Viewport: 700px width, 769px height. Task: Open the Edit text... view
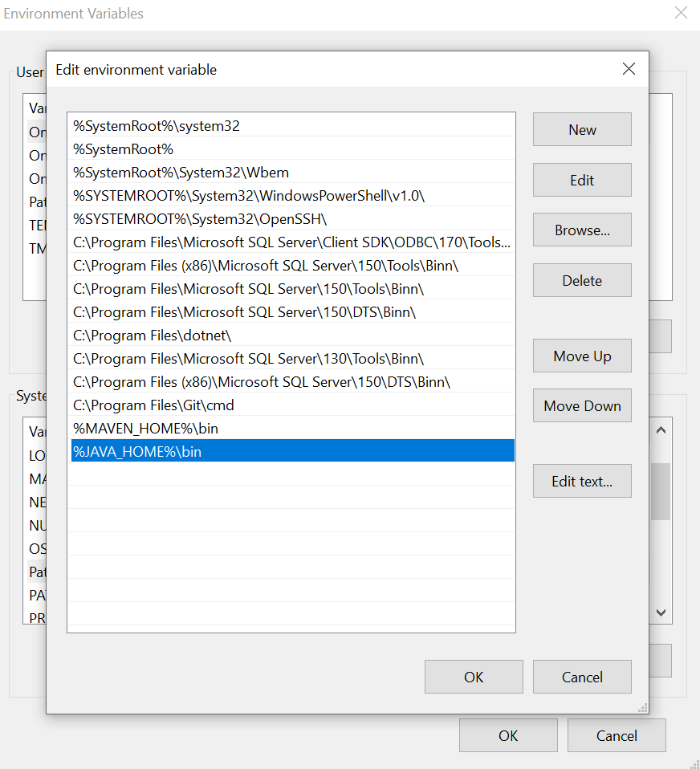[x=582, y=481]
